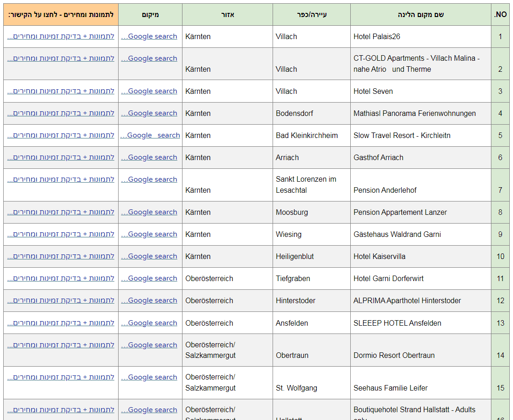Click Google search link for Seehaus Familie Leifer
Viewport: 513px width, 420px height.
coord(149,377)
